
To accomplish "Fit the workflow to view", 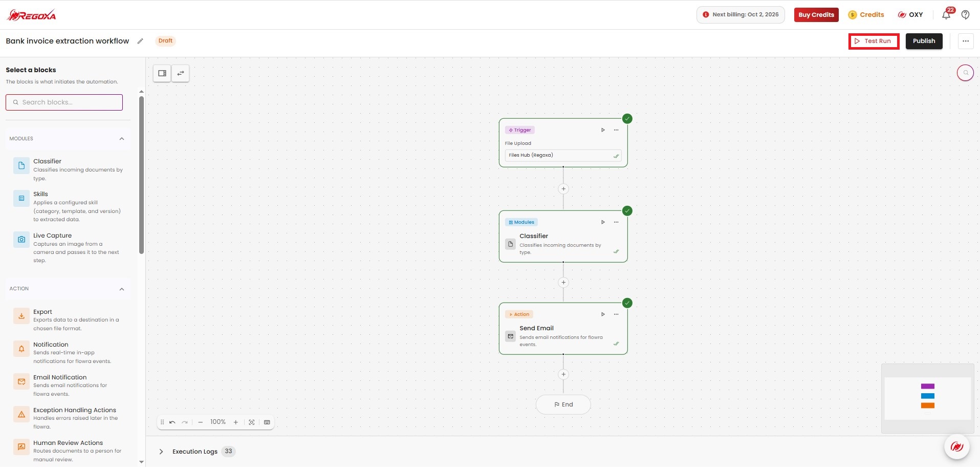I will [x=252, y=422].
